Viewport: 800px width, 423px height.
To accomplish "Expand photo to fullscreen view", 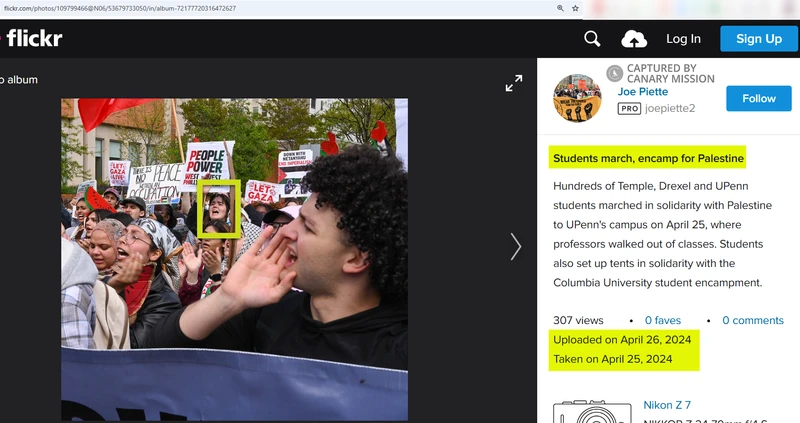I will click(514, 84).
